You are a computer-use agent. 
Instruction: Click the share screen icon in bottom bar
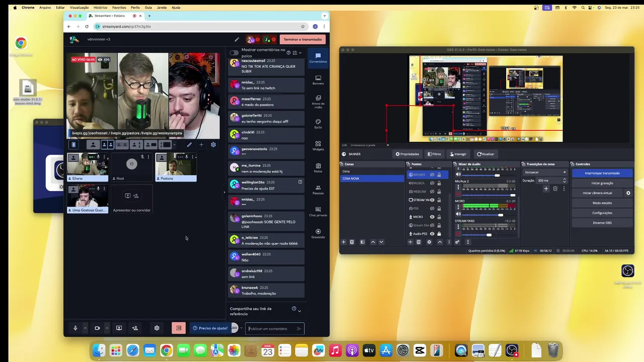coord(119,328)
